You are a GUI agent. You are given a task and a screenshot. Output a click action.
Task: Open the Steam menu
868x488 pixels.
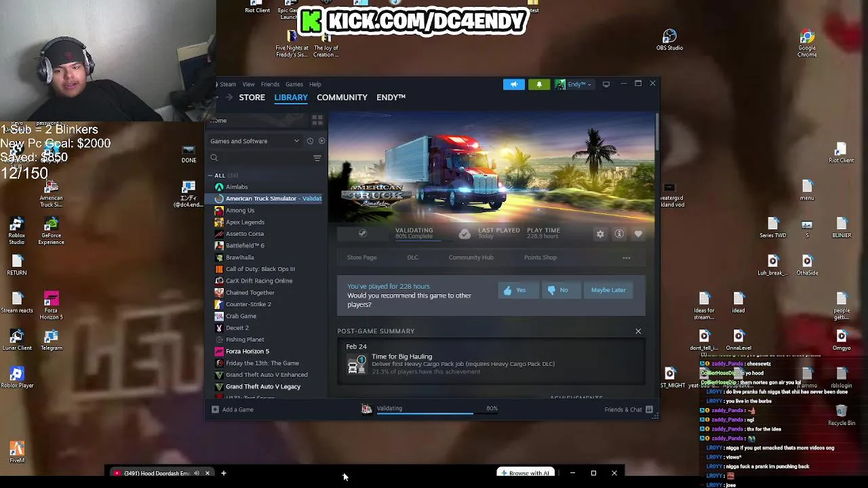tap(227, 84)
